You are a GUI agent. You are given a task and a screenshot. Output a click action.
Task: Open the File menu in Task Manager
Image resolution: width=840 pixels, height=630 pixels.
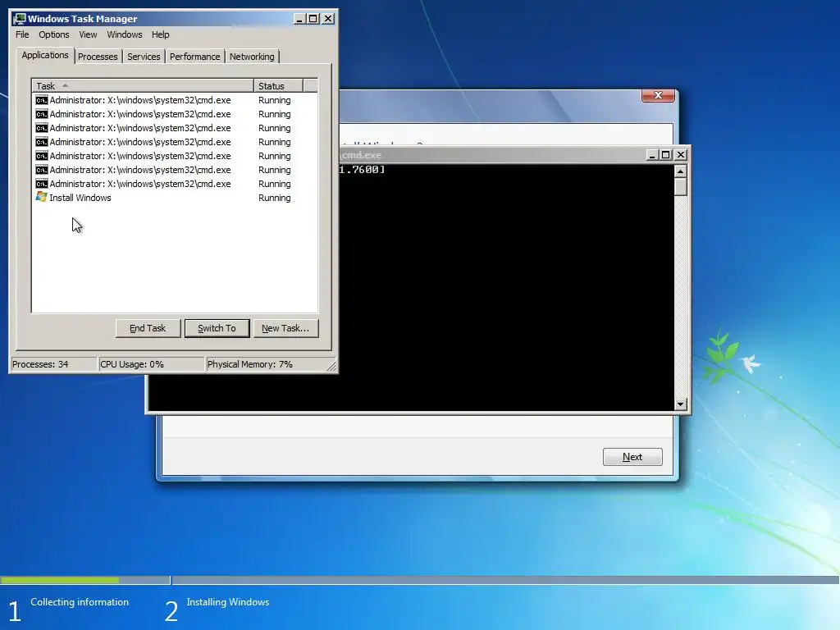pos(22,34)
